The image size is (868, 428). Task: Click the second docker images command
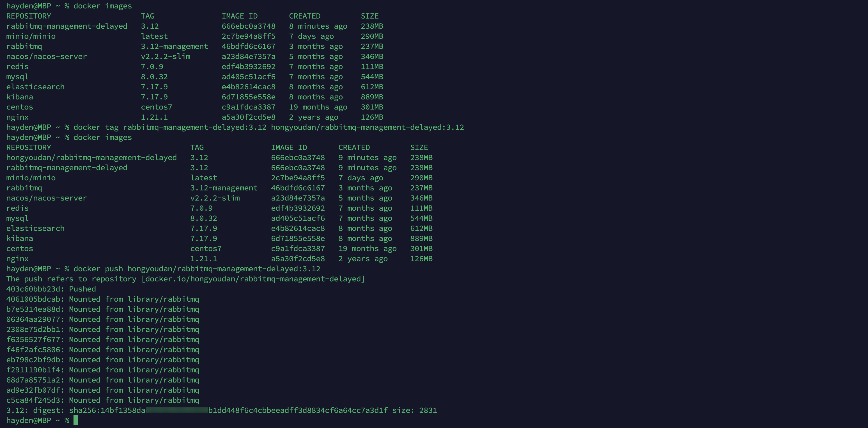102,137
